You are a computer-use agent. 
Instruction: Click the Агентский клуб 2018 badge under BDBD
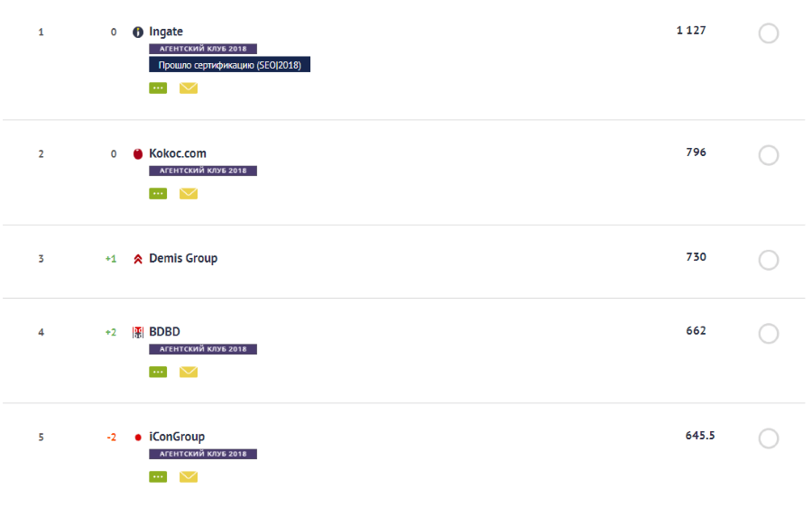point(203,349)
